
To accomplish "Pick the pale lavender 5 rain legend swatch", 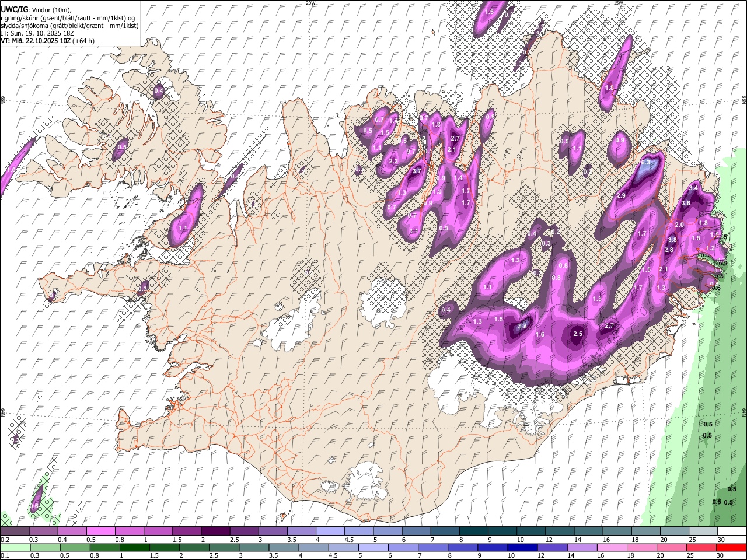I will tap(372, 547).
